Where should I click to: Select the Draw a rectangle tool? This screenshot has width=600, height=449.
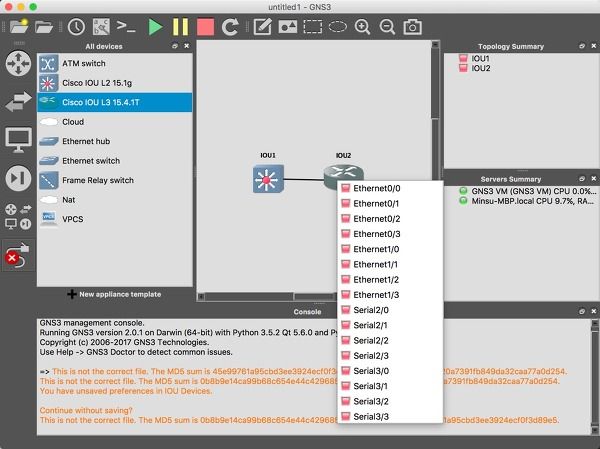313,27
